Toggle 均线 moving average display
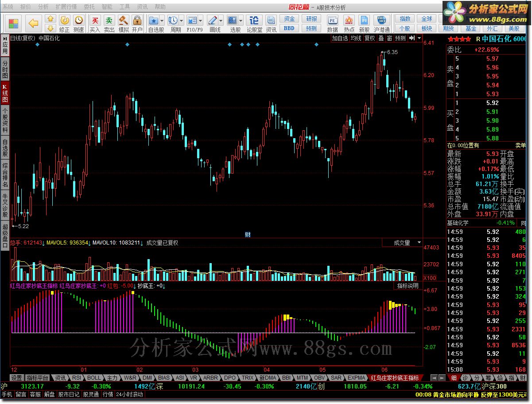 click(x=356, y=38)
